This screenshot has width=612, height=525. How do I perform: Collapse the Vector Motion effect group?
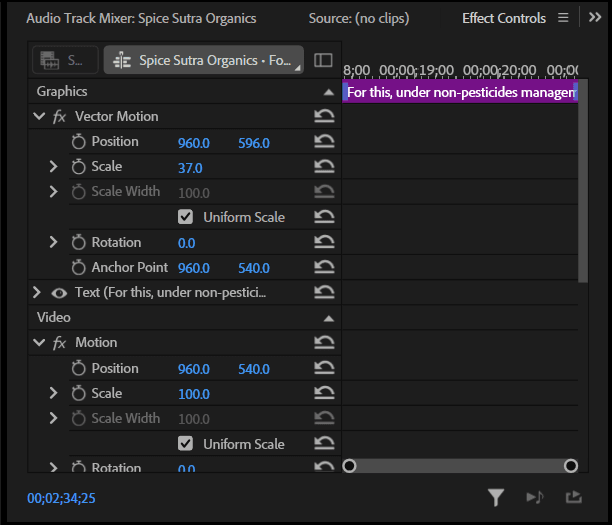(38, 117)
